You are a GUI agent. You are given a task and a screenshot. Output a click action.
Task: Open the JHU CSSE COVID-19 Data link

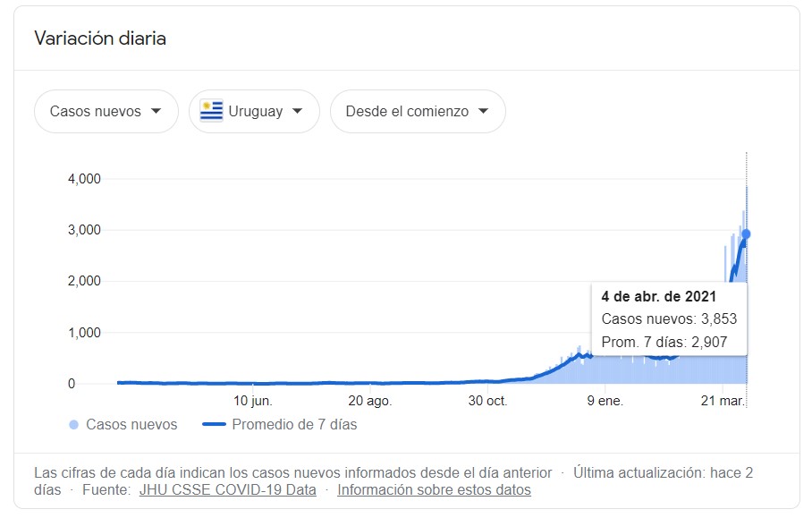[227, 490]
